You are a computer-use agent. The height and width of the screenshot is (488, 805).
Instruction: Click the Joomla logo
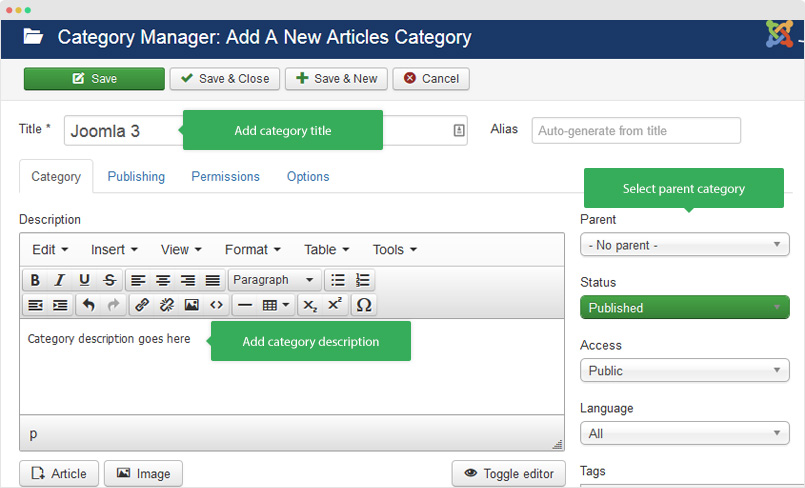click(x=779, y=34)
